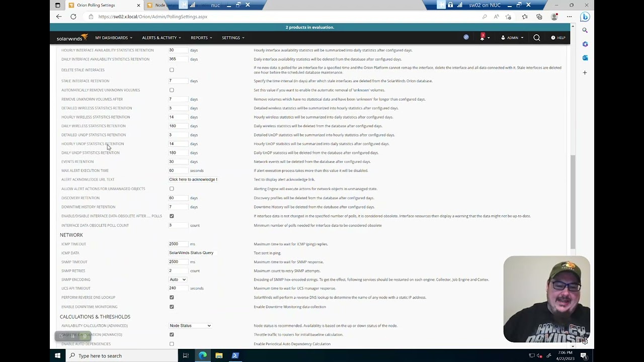Expand the Admin user menu
644x362 pixels.
click(x=512, y=38)
